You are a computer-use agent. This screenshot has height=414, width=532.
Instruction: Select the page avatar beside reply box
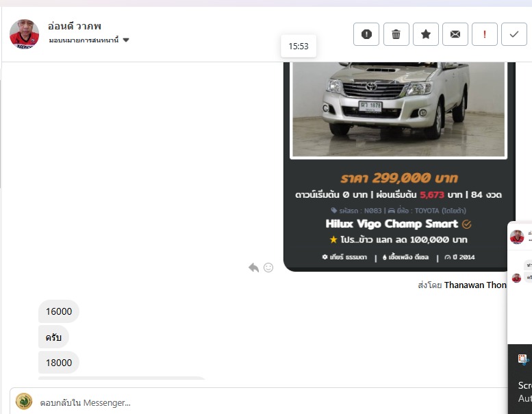point(24,402)
